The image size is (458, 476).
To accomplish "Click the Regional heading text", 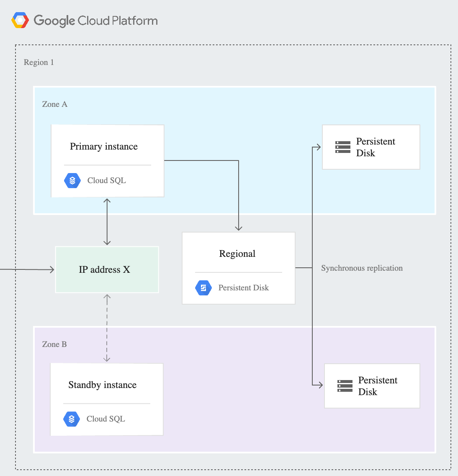I will click(x=237, y=254).
